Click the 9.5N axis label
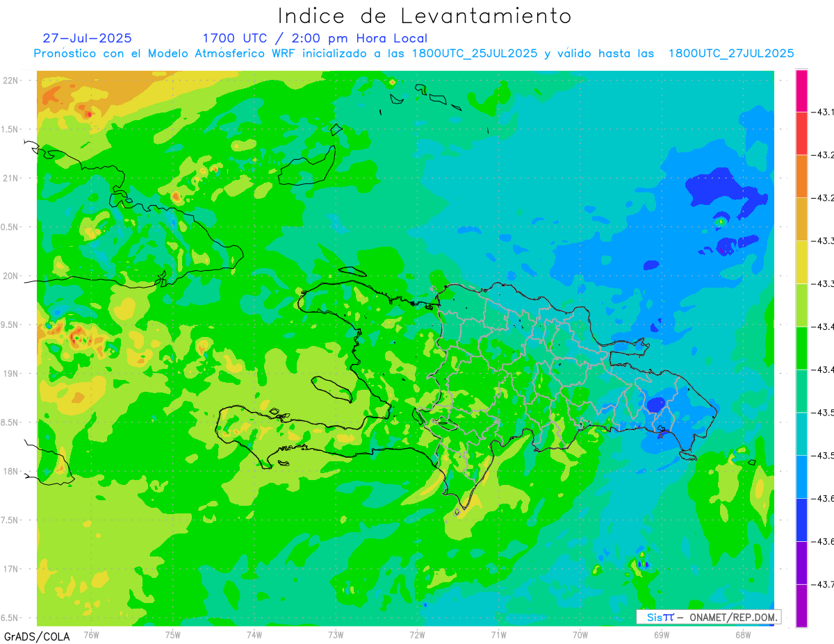The image size is (834, 644). coord(10,325)
